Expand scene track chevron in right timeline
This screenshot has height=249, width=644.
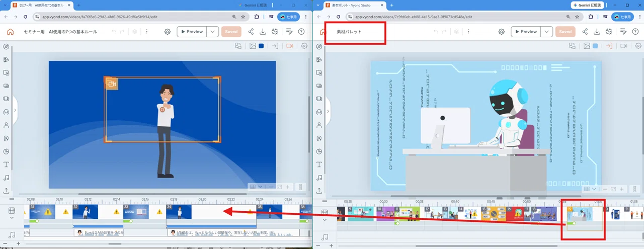point(325,220)
